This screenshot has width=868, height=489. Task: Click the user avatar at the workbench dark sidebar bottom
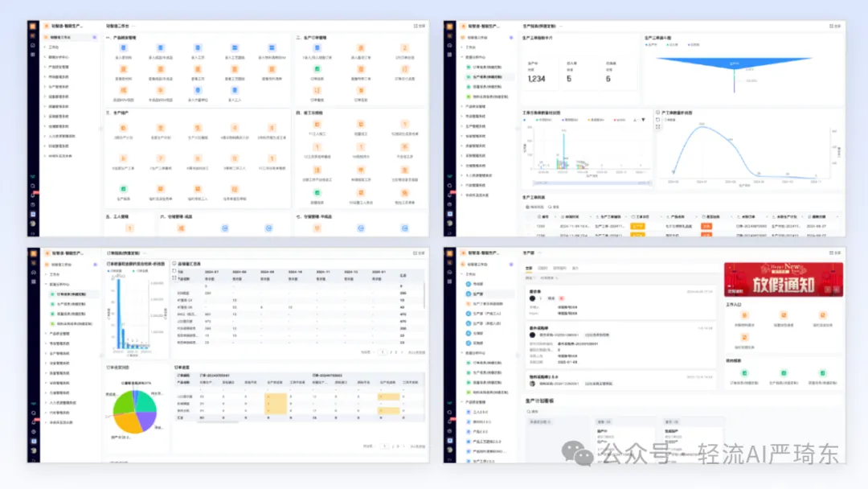tap(33, 224)
